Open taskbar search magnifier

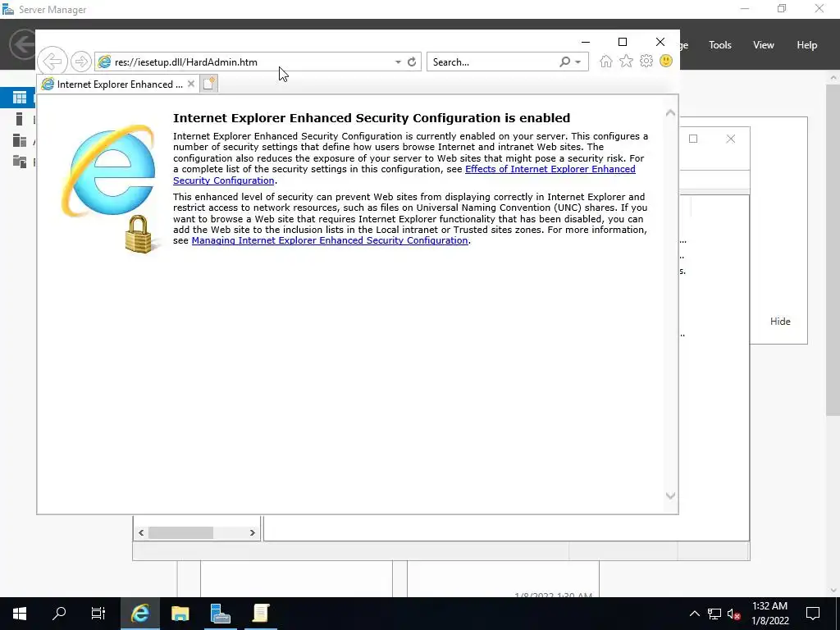59,614
